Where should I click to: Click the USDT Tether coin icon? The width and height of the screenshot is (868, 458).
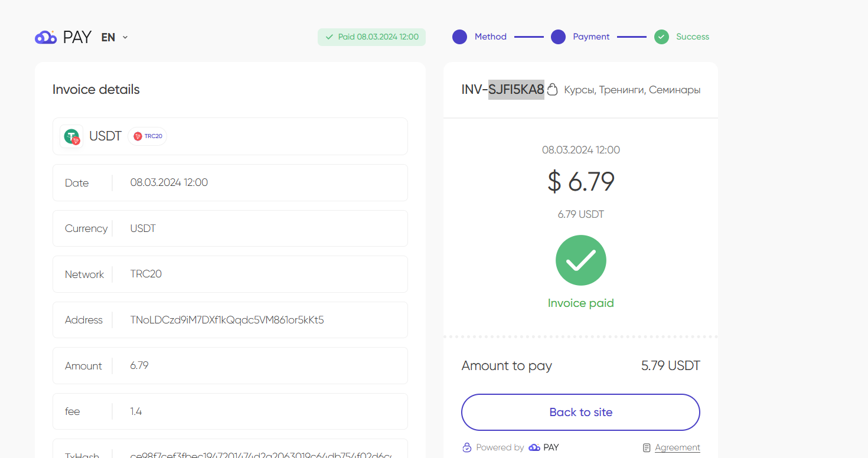tap(72, 136)
